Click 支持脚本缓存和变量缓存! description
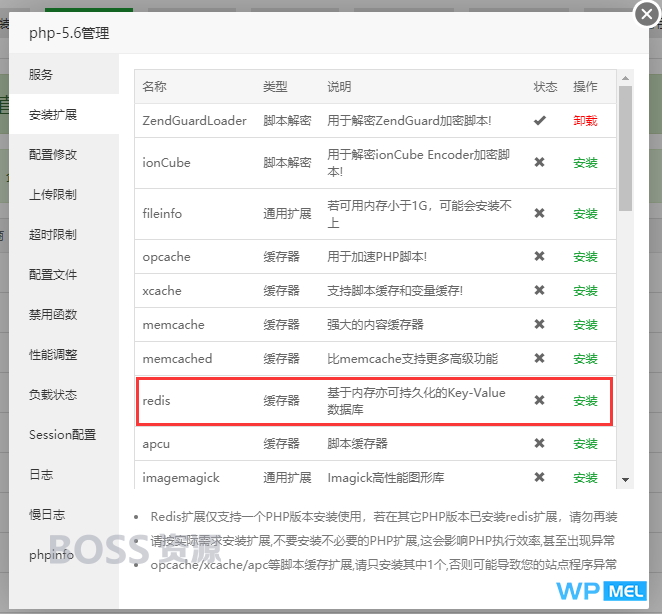 395,291
